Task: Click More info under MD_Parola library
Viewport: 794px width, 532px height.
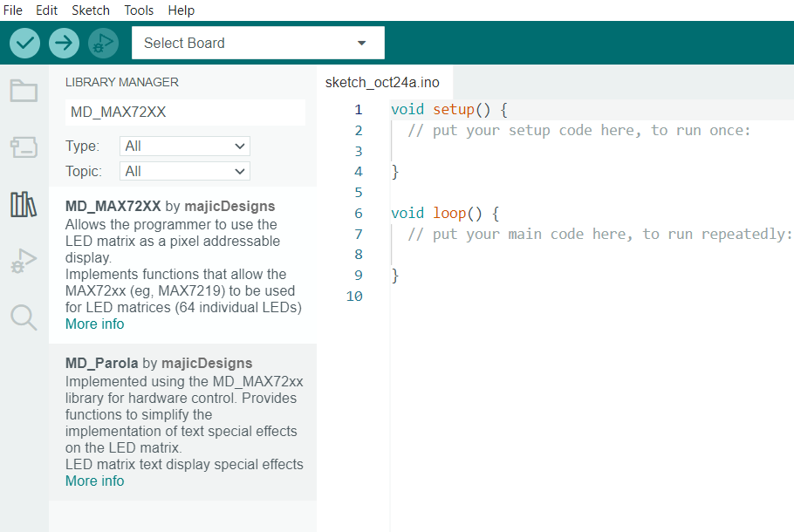Action: click(x=94, y=481)
